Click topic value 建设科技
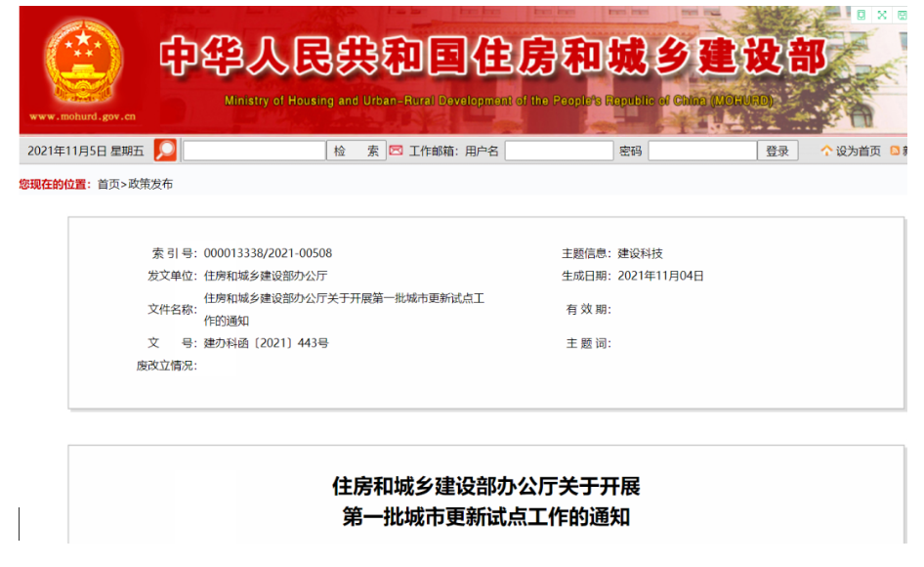Viewport: 924px width, 567px height. pyautogui.click(x=640, y=253)
